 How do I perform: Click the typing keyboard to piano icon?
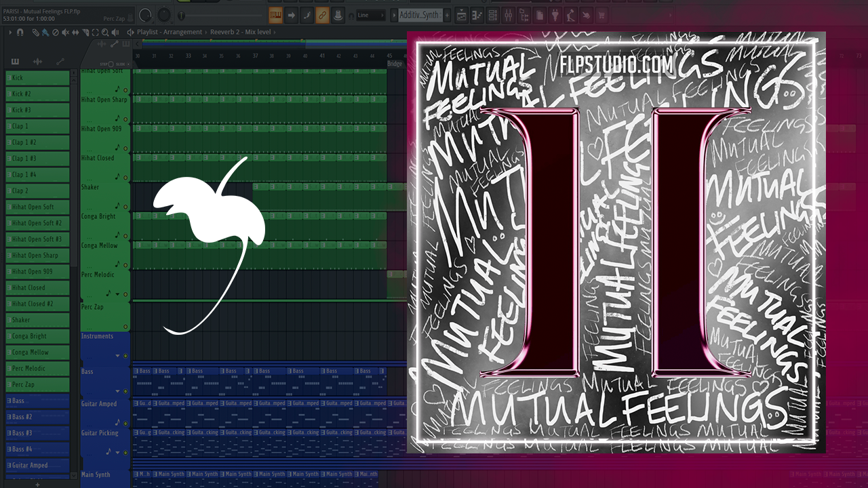pyautogui.click(x=275, y=15)
